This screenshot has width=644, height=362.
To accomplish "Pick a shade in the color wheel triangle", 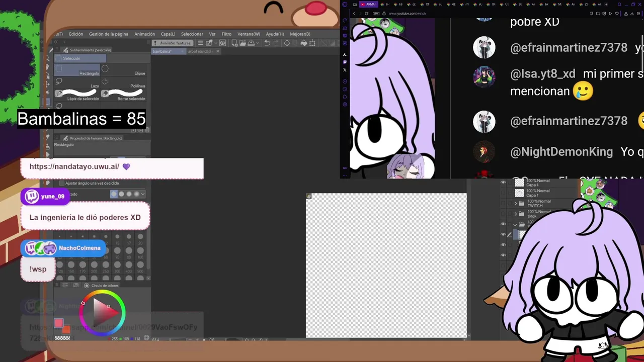I will coord(105,312).
